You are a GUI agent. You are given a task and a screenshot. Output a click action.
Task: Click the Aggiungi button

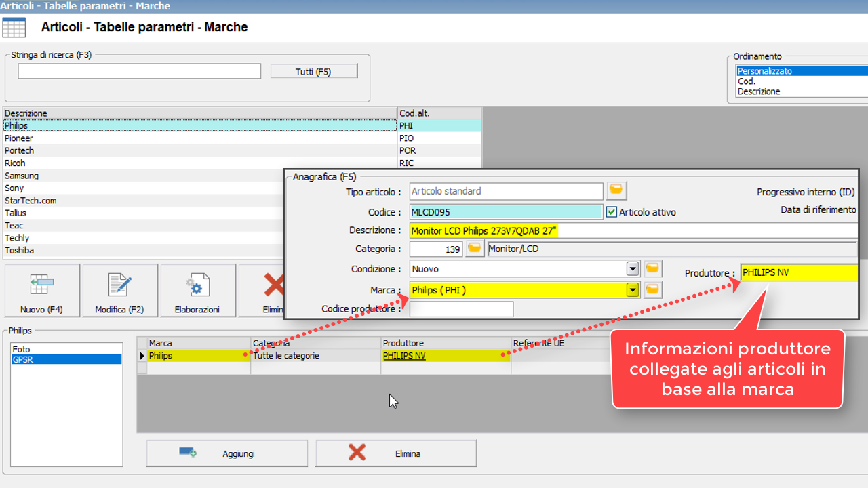point(227,453)
